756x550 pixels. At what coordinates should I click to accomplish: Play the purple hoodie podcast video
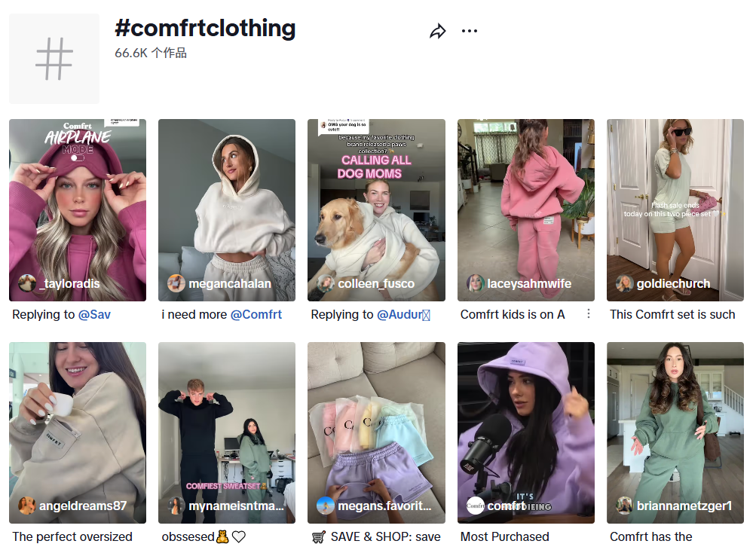pyautogui.click(x=526, y=422)
